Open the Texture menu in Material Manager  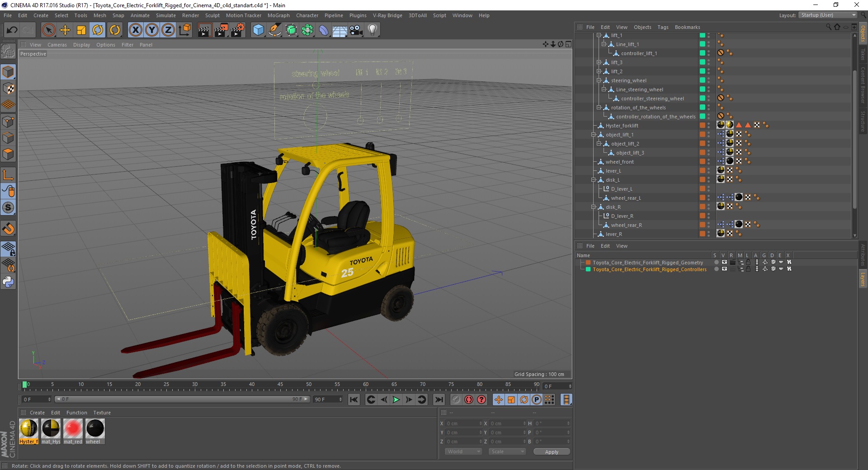(x=102, y=413)
